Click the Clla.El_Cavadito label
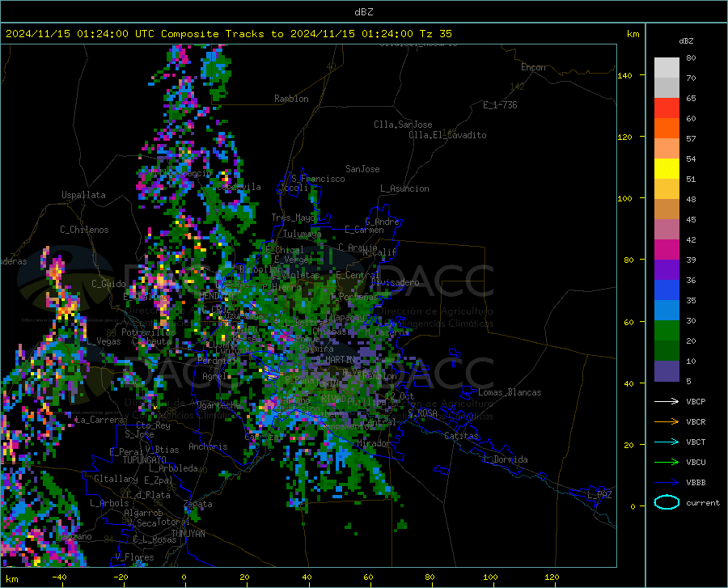 (x=447, y=135)
